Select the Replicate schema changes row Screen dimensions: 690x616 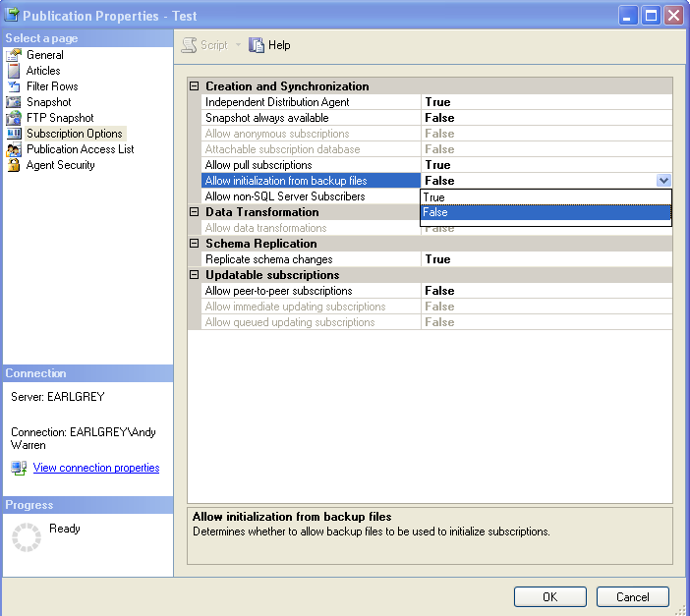[436, 259]
